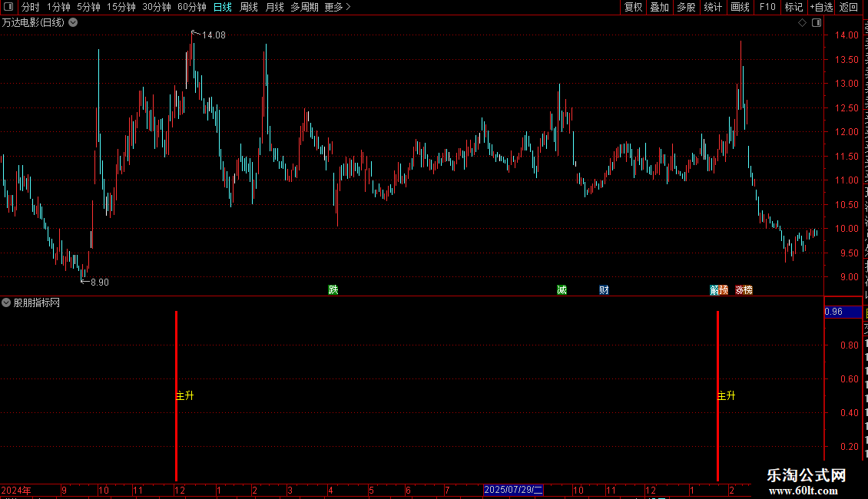Click the 0.20 indicator axis label
Screen dimensions: 868x499
click(850, 447)
